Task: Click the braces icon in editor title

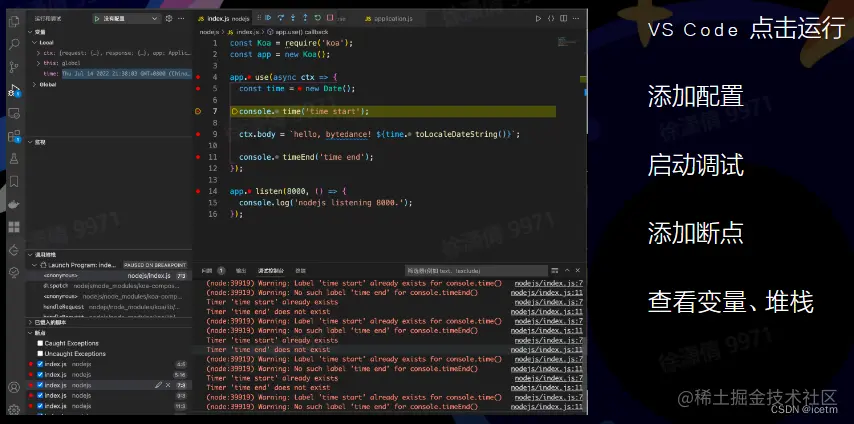Action: tap(551, 19)
